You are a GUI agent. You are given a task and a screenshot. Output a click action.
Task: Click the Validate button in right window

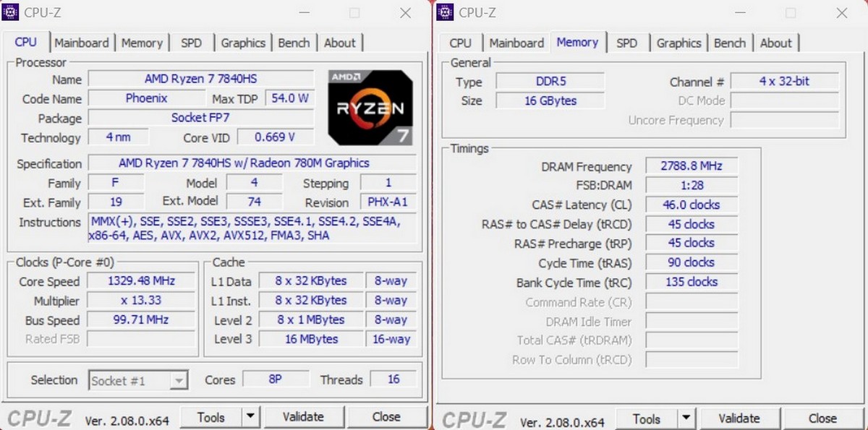click(739, 418)
